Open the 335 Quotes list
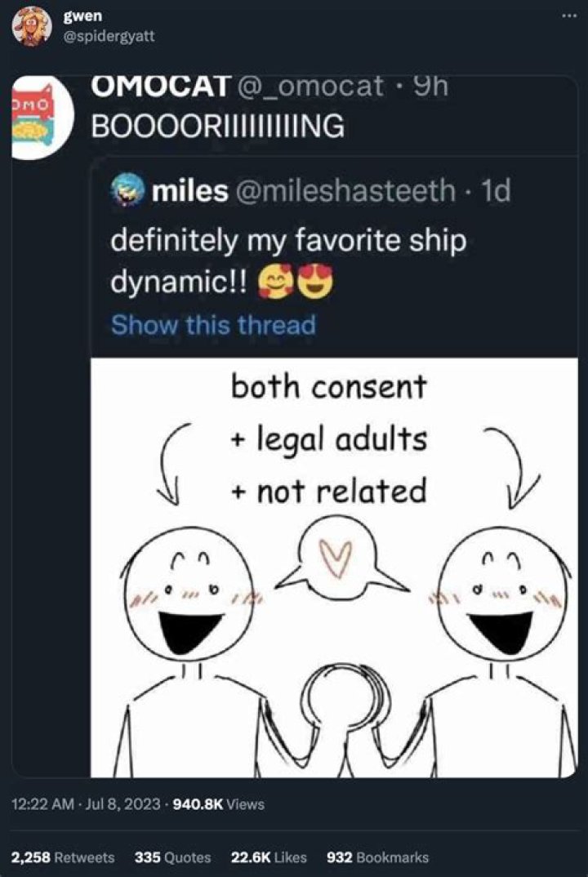588x877 pixels. 172,857
